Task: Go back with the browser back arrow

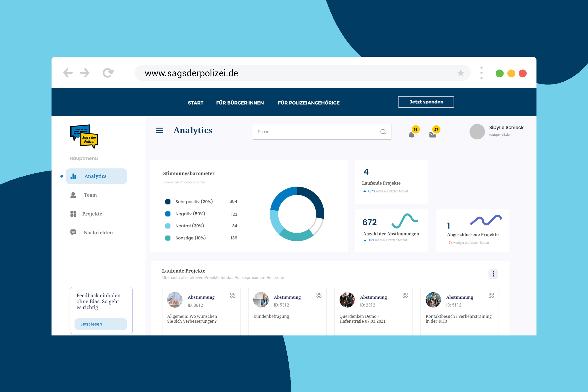Action: (x=68, y=73)
